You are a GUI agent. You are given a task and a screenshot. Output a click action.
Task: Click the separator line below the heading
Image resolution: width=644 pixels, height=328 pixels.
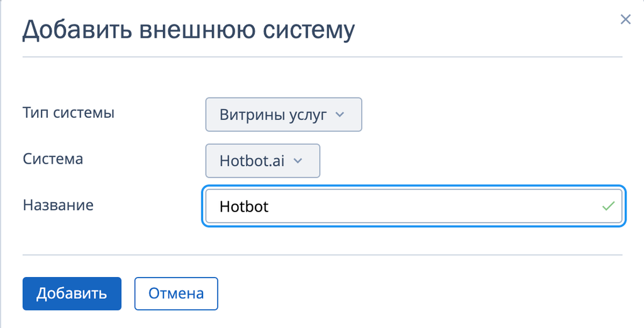[322, 57]
